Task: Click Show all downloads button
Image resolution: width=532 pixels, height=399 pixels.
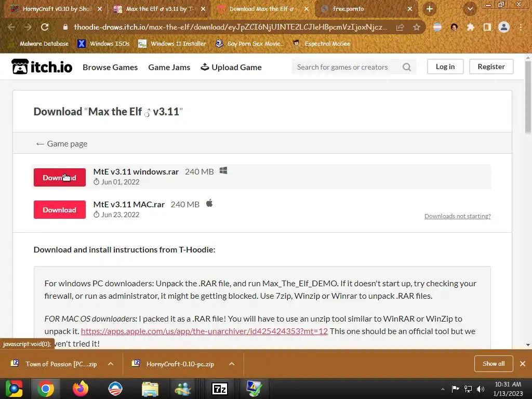Action: 494,364
